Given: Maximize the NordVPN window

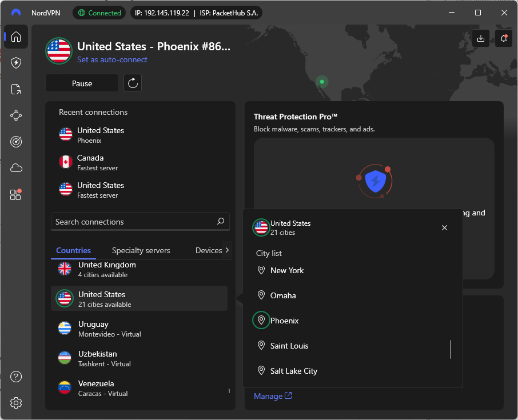Looking at the screenshot, I should pyautogui.click(x=478, y=13).
